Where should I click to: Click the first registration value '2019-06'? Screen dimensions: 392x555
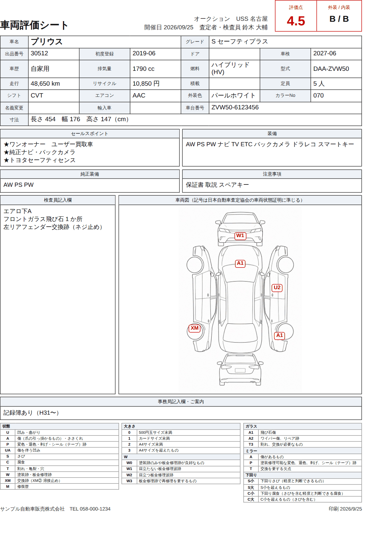pyautogui.click(x=144, y=53)
